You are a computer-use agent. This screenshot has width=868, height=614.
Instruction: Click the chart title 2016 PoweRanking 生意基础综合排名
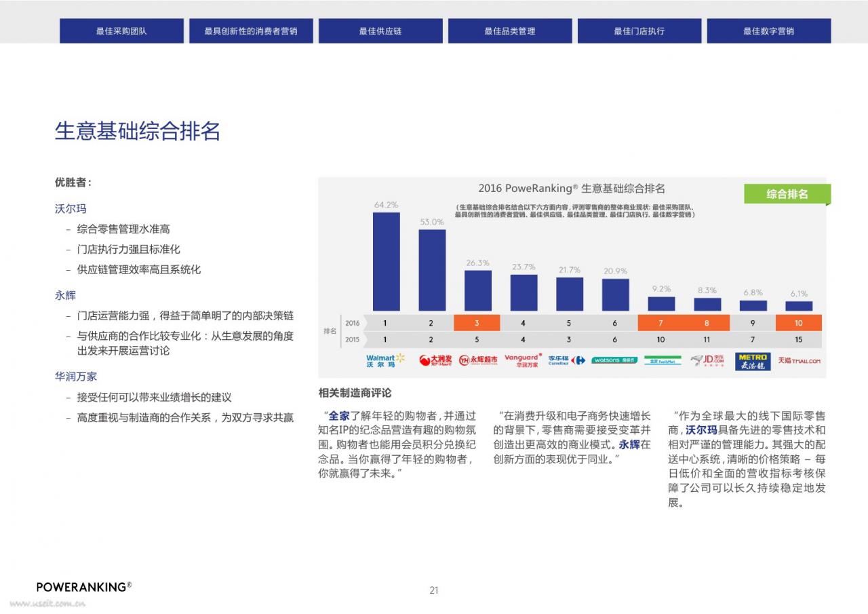click(x=572, y=189)
